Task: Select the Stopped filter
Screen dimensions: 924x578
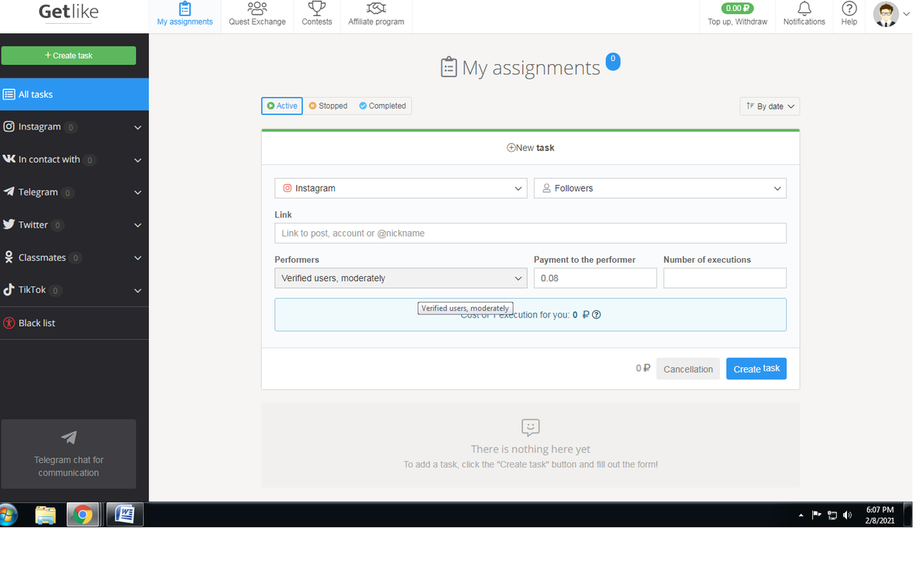Action: click(x=328, y=106)
